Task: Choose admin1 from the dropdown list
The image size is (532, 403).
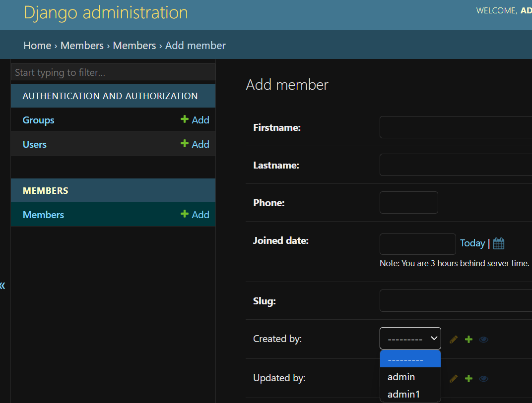Action: tap(410, 394)
